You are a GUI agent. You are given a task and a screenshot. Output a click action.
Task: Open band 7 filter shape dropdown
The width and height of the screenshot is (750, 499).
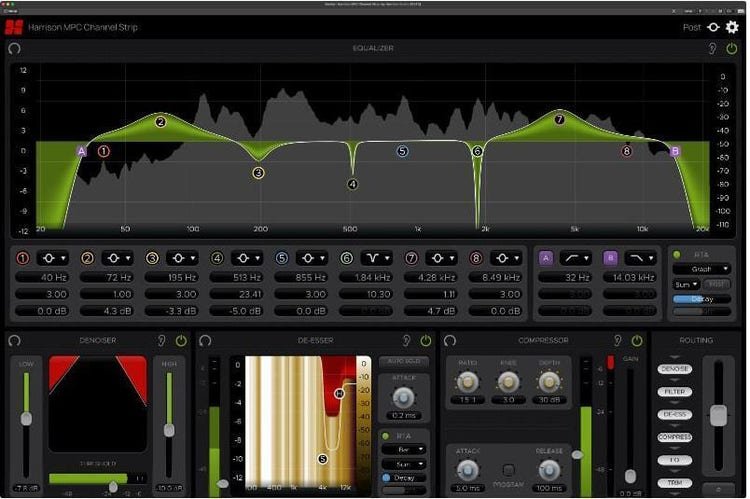441,258
